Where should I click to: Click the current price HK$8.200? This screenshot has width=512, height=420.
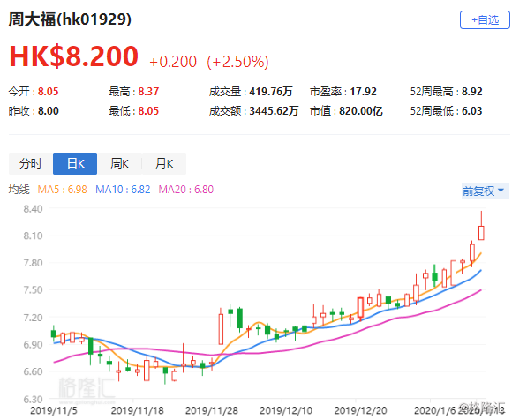74,56
